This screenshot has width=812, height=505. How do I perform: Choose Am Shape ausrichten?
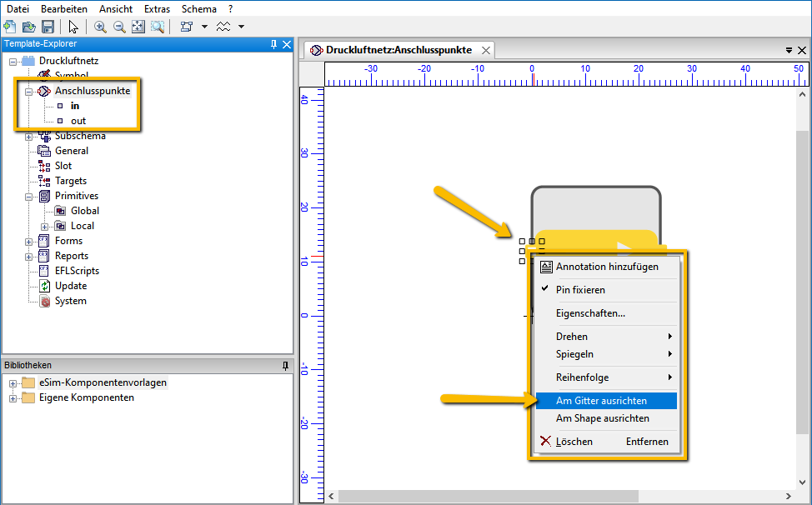coord(606,418)
